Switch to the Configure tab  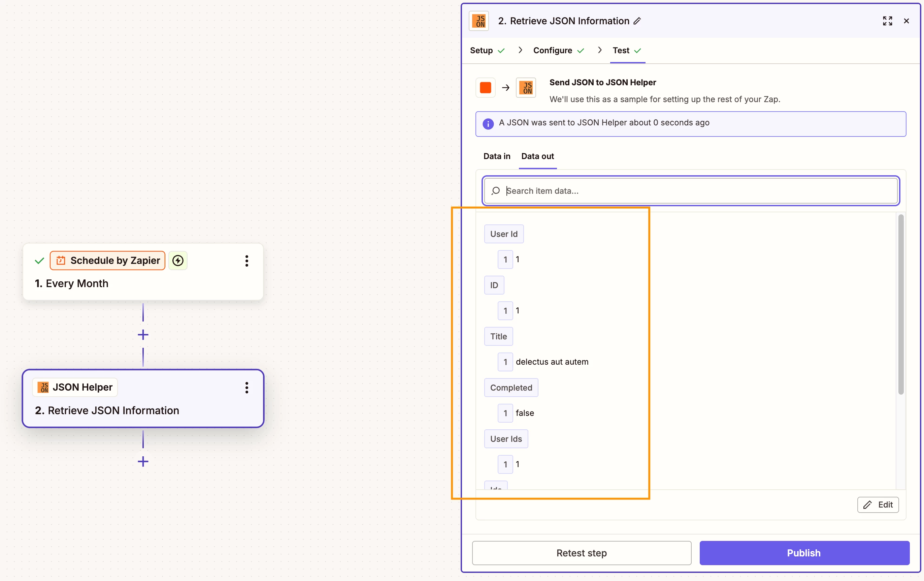pos(553,50)
